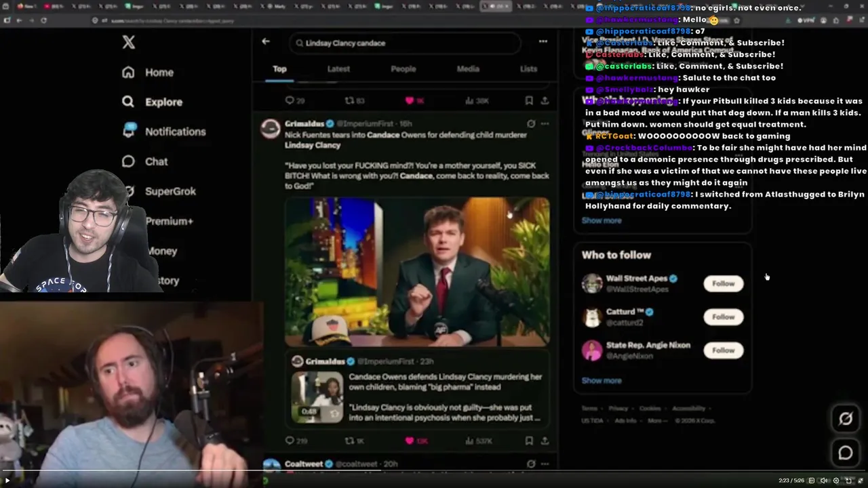Play the quoted Candace Owens video thumbnail
The height and width of the screenshot is (488, 868).
317,396
